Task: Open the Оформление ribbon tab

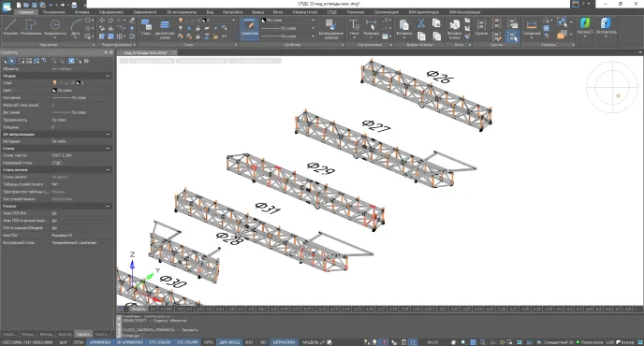Action: point(110,12)
